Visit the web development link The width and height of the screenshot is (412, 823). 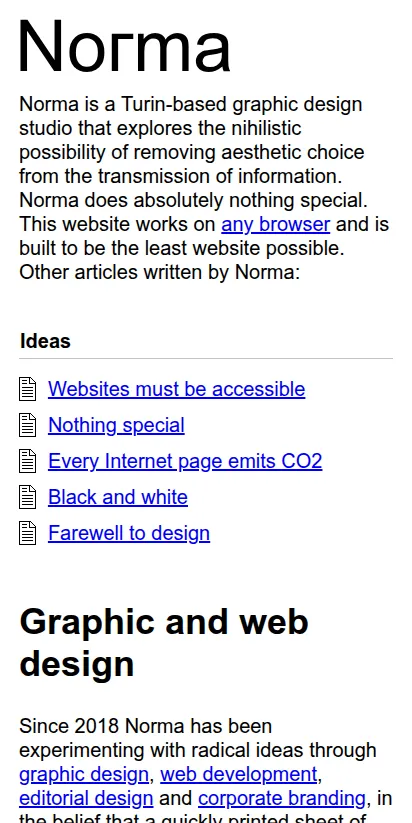pyautogui.click(x=238, y=774)
